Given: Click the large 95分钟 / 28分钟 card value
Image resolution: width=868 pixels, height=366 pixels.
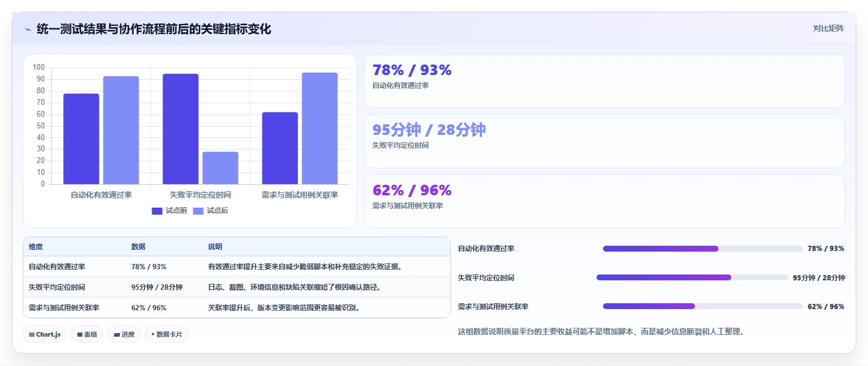Looking at the screenshot, I should [429, 130].
